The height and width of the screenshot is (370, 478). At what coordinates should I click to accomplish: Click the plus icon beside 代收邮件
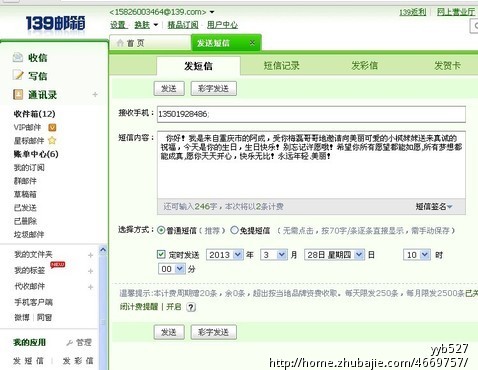click(x=90, y=287)
